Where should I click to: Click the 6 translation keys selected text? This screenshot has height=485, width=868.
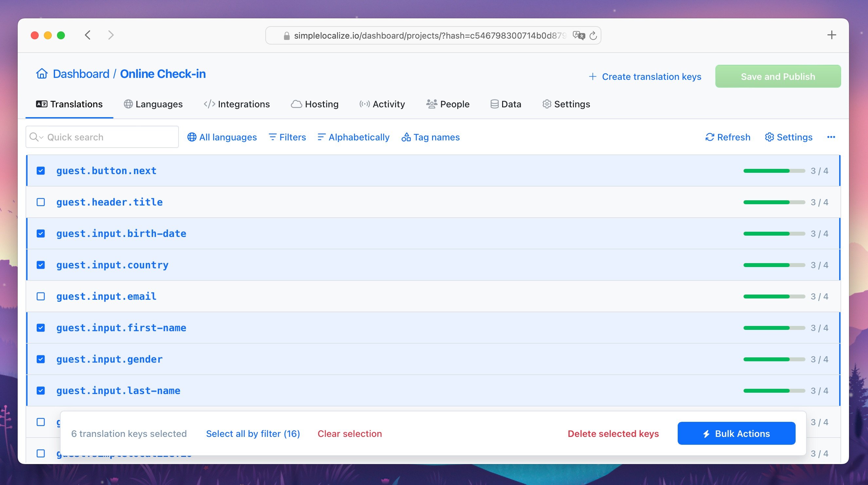coord(129,434)
